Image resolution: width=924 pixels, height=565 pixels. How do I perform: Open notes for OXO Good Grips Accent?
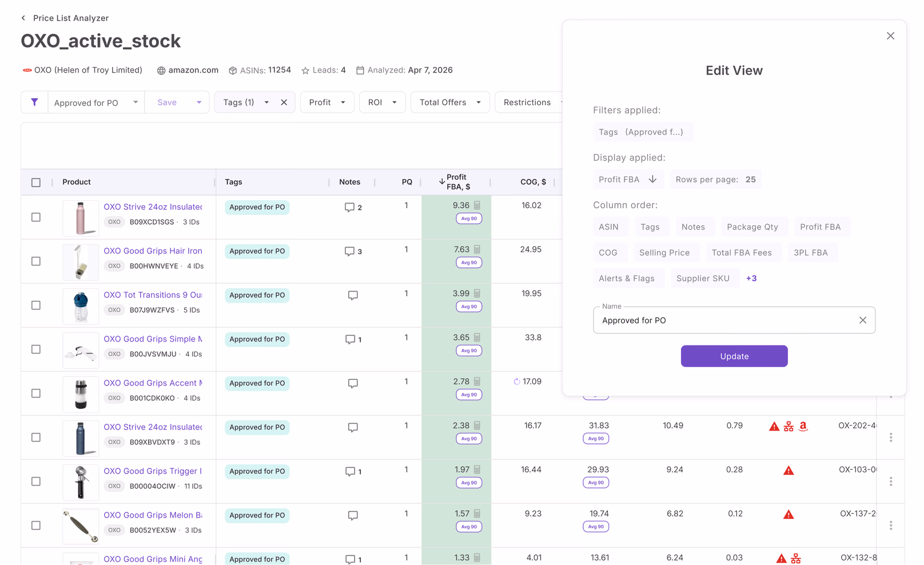353,384
